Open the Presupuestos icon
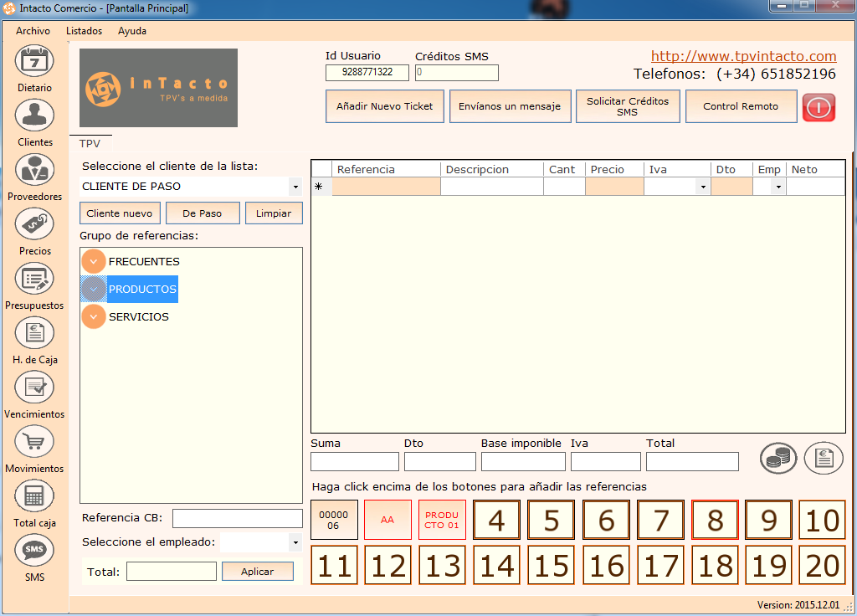Image resolution: width=857 pixels, height=616 pixels. (34, 279)
